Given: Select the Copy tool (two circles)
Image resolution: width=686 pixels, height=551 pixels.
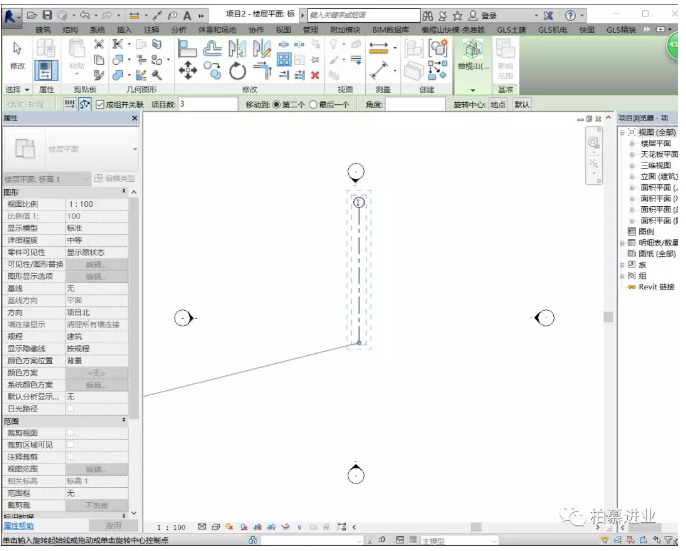Looking at the screenshot, I should (x=212, y=70).
